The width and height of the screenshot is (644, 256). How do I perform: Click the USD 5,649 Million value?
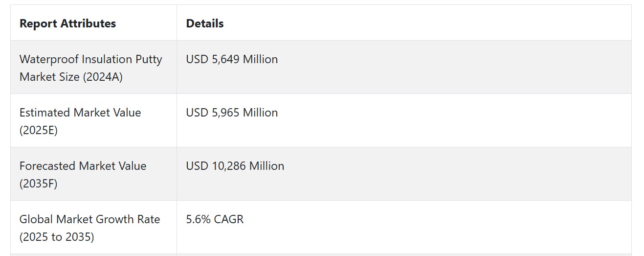232,59
